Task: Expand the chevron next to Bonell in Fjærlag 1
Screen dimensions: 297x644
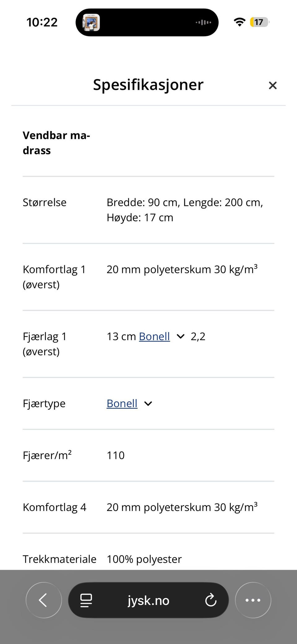Action: (180, 336)
